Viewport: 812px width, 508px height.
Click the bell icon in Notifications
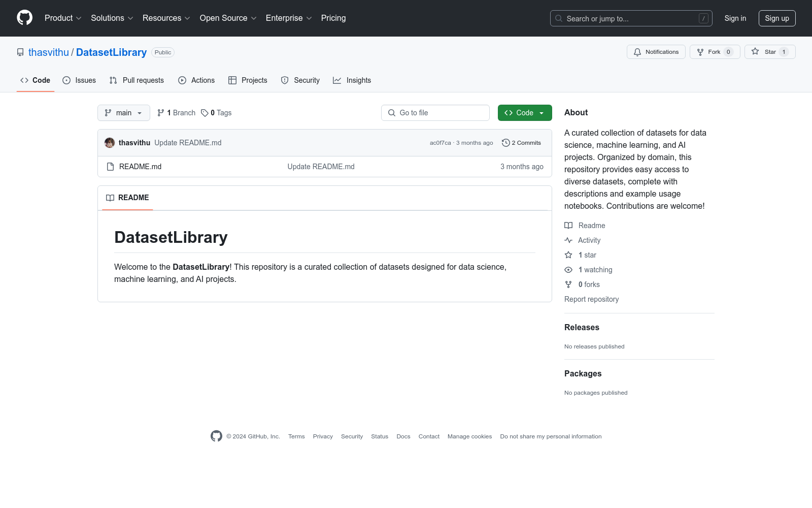pyautogui.click(x=637, y=52)
